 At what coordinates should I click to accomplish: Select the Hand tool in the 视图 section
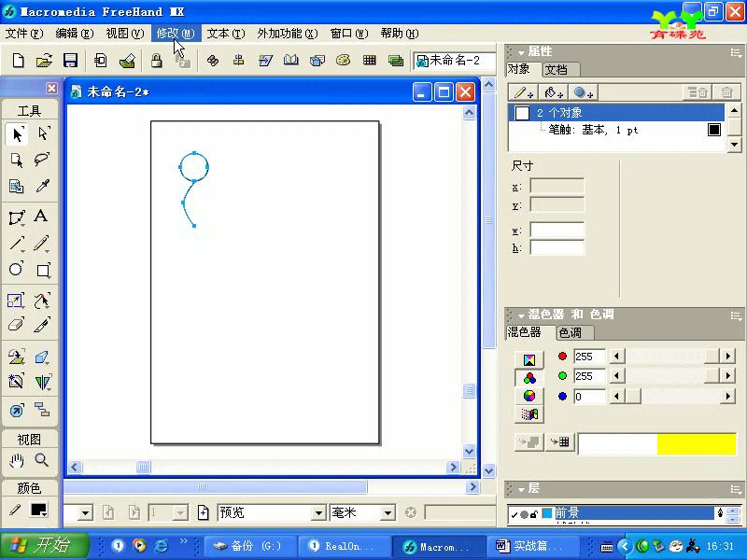tap(17, 460)
